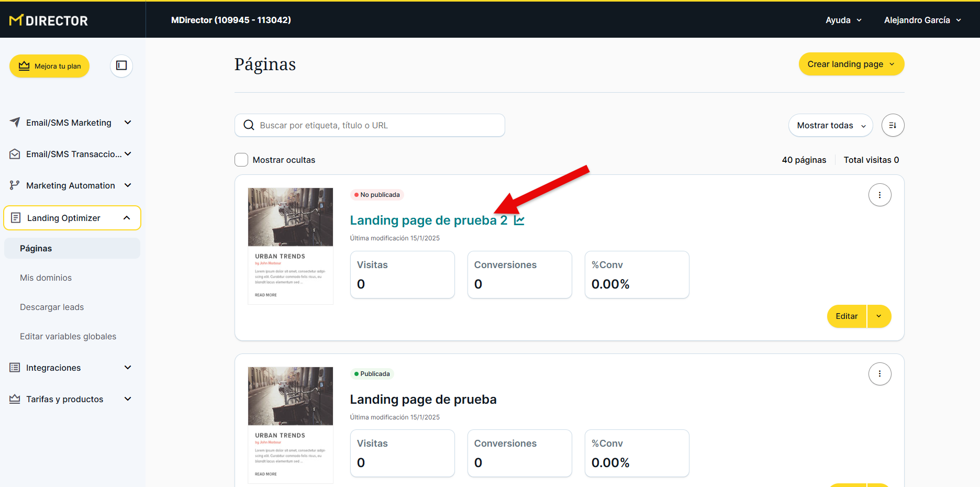Enable the Mostrar ocultas checkbox
The width and height of the screenshot is (980, 487).
click(x=241, y=160)
